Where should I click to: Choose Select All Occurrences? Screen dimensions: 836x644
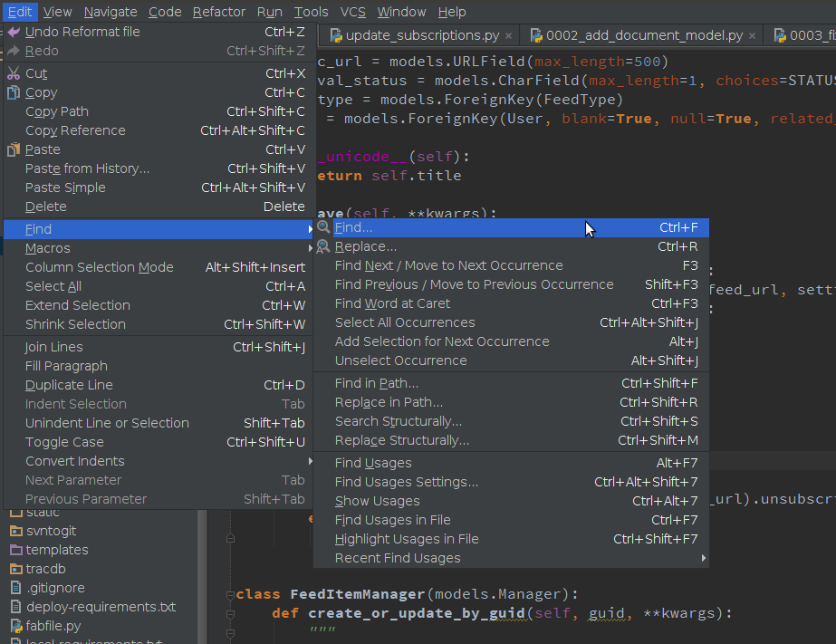512,323
